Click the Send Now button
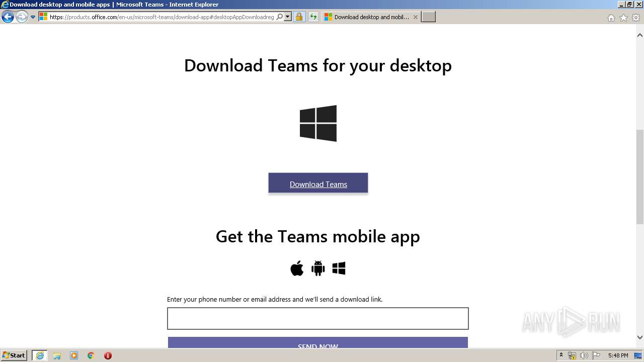This screenshot has width=644, height=362. 318,342
